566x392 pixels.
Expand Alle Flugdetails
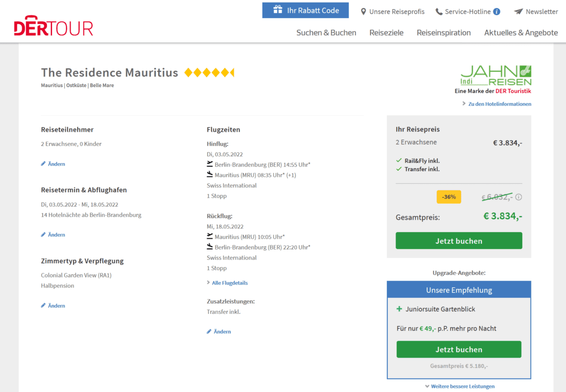229,283
